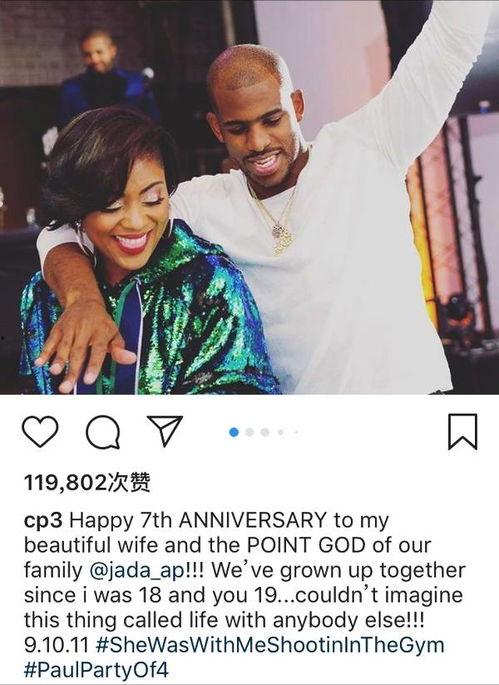Image resolution: width=499 pixels, height=685 pixels.
Task: View the 119,802 likes list
Action: pyautogui.click(x=87, y=483)
